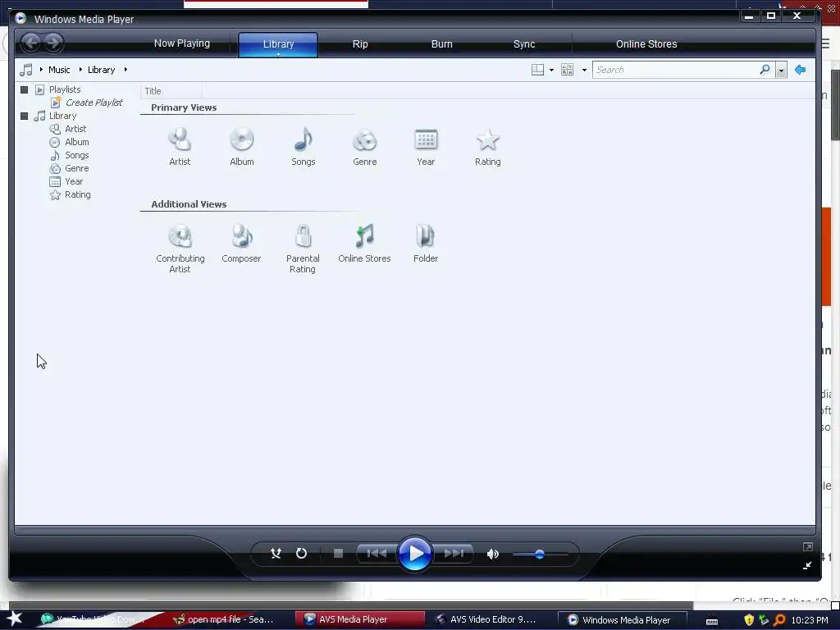Open the Album view in Primary Views
This screenshot has width=840, height=630.
click(242, 146)
